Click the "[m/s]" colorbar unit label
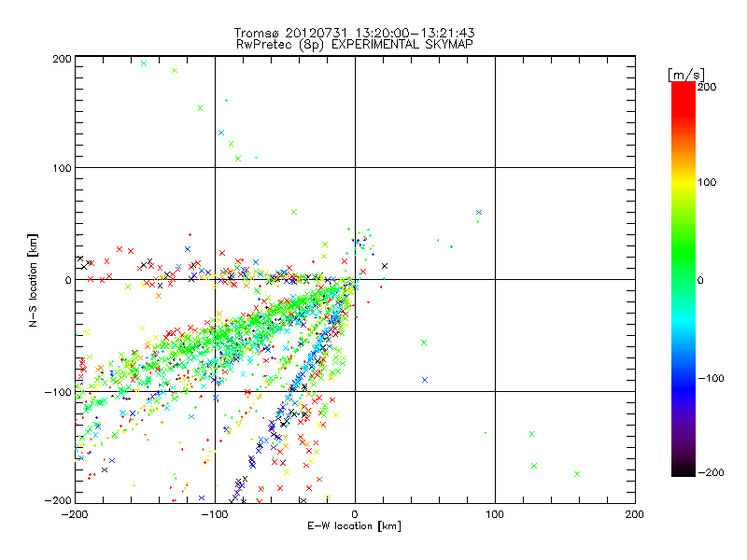Viewport: 747px width, 560px height. pyautogui.click(x=685, y=75)
